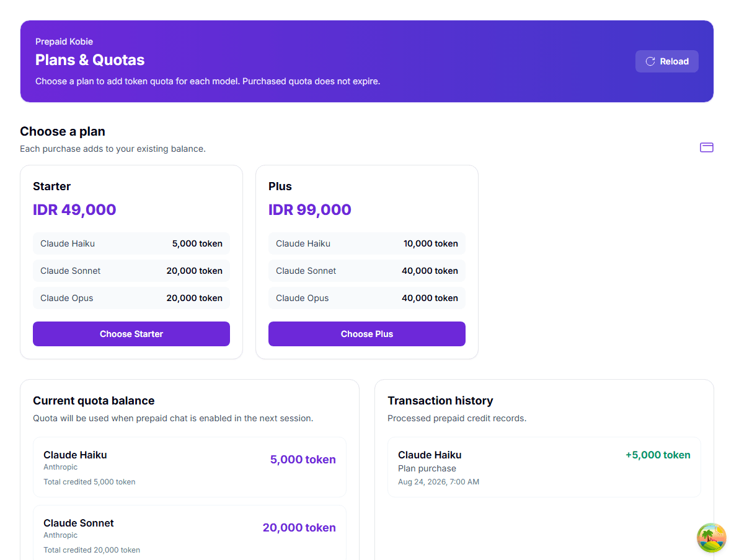The width and height of the screenshot is (734, 560).
Task: Click Current quota balance heading
Action: pyautogui.click(x=94, y=400)
